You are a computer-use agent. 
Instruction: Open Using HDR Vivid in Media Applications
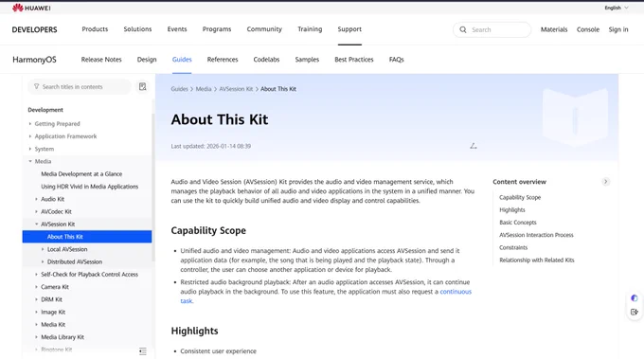tap(90, 187)
